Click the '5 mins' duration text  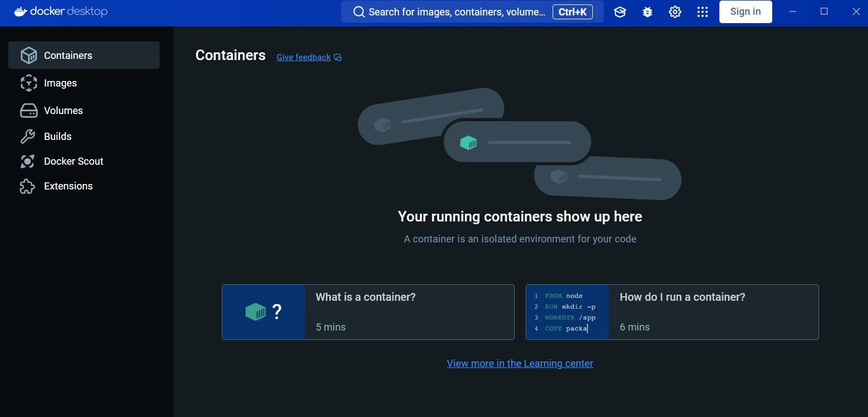coord(331,327)
